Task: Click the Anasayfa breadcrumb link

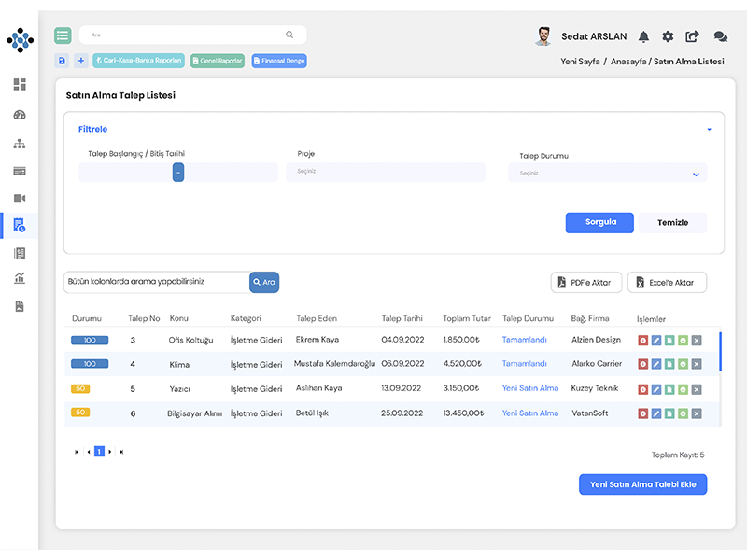Action: click(x=630, y=62)
